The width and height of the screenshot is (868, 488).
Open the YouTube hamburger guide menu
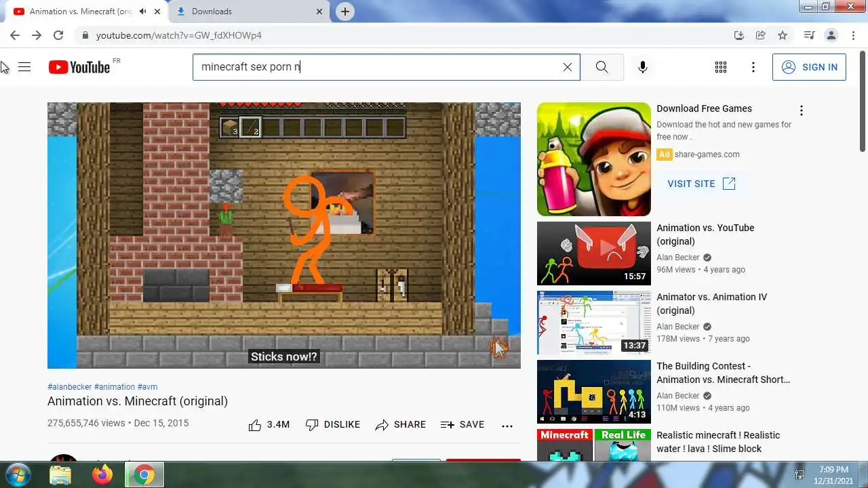24,67
